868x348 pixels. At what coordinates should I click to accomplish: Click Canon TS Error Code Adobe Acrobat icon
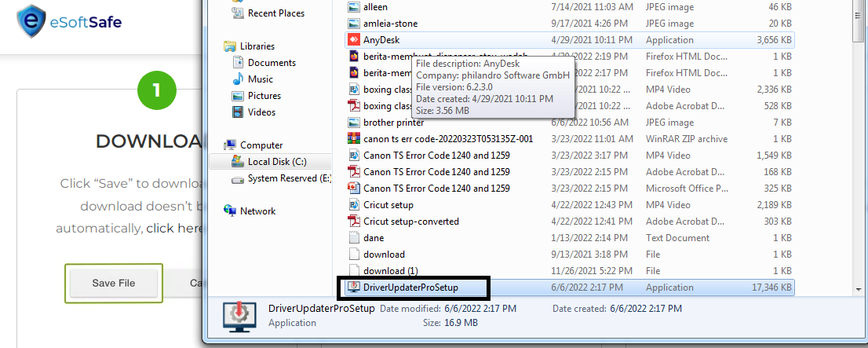point(354,172)
